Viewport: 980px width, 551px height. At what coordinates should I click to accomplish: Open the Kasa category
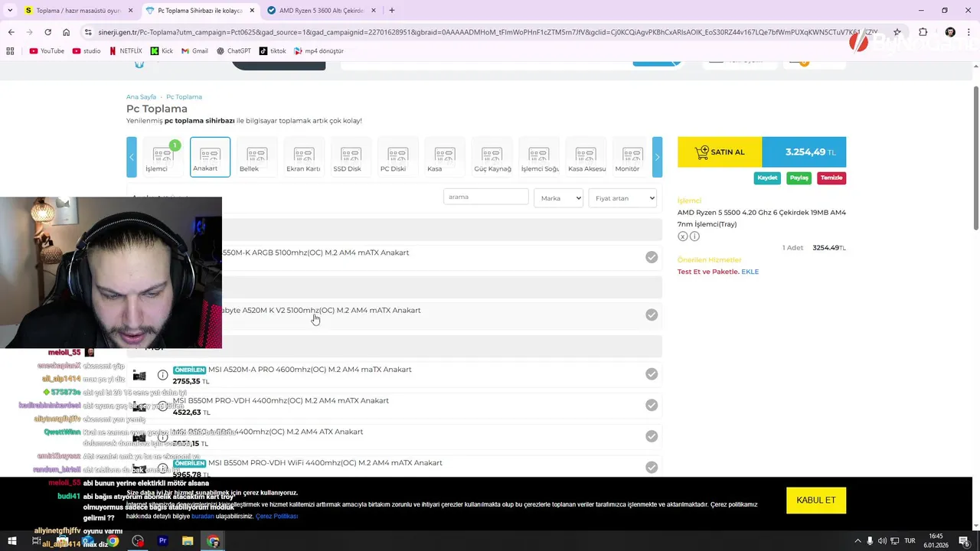[444, 157]
